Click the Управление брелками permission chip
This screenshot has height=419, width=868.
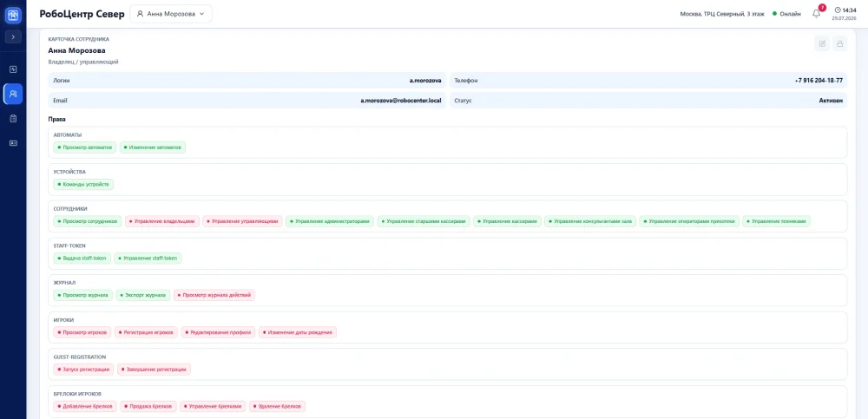(x=213, y=406)
